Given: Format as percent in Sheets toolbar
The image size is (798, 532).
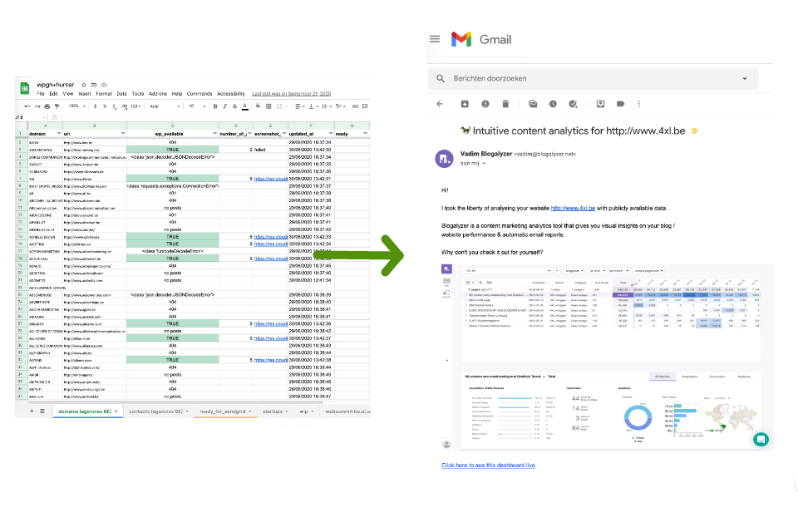Looking at the screenshot, I should point(105,106).
